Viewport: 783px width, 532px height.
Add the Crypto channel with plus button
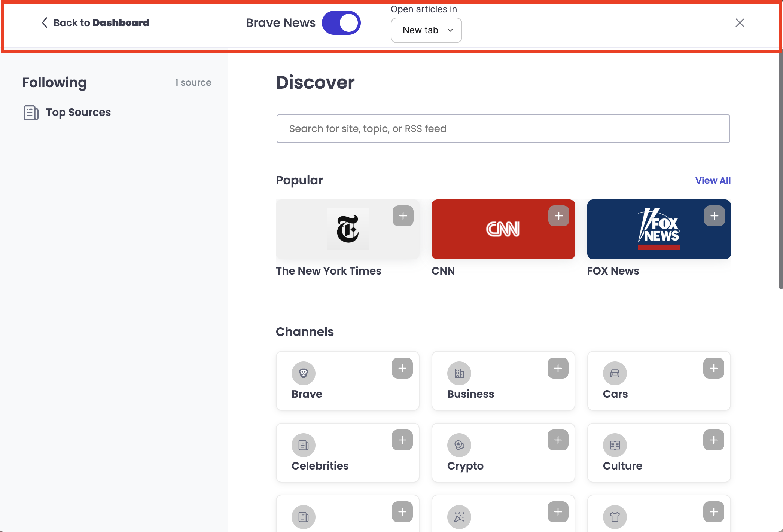(x=558, y=440)
